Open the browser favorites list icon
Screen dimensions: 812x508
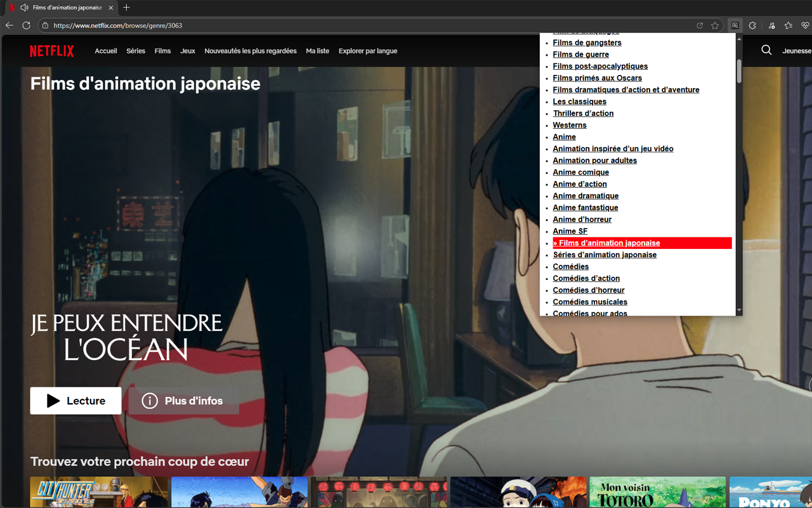[788, 25]
